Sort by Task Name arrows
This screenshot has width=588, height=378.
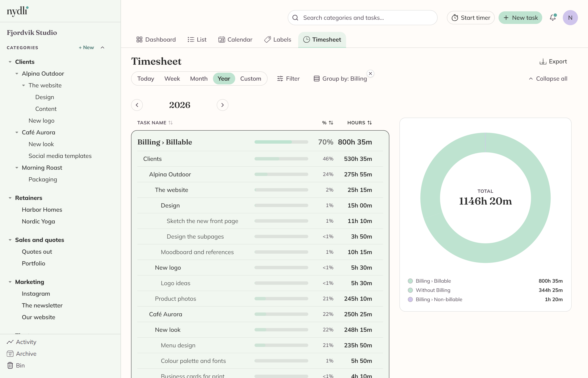(x=171, y=122)
